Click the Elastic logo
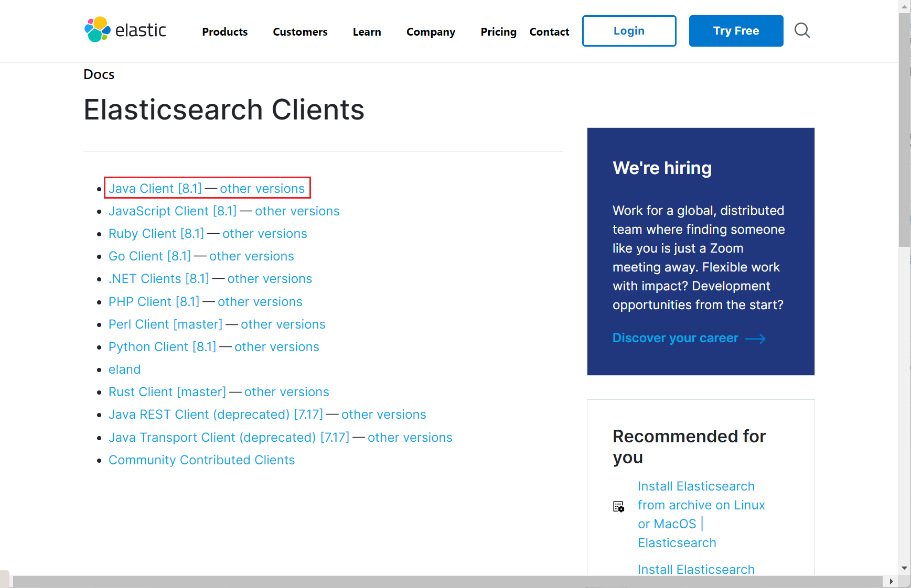This screenshot has height=588, width=911. coord(125,30)
